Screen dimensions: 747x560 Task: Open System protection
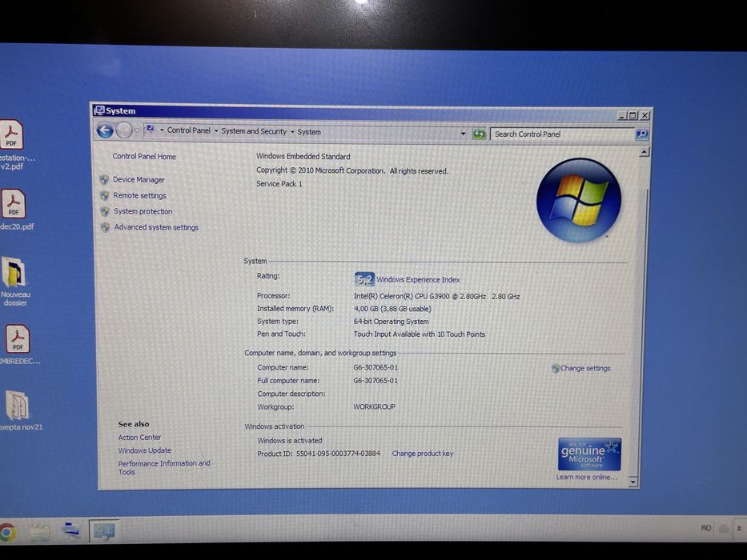point(143,211)
